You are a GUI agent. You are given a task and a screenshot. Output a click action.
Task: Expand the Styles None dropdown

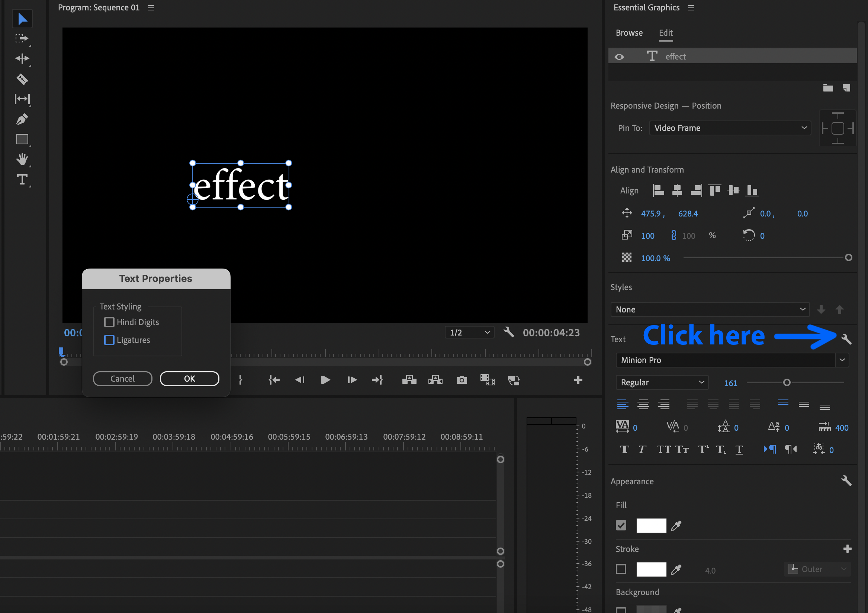[x=710, y=309]
